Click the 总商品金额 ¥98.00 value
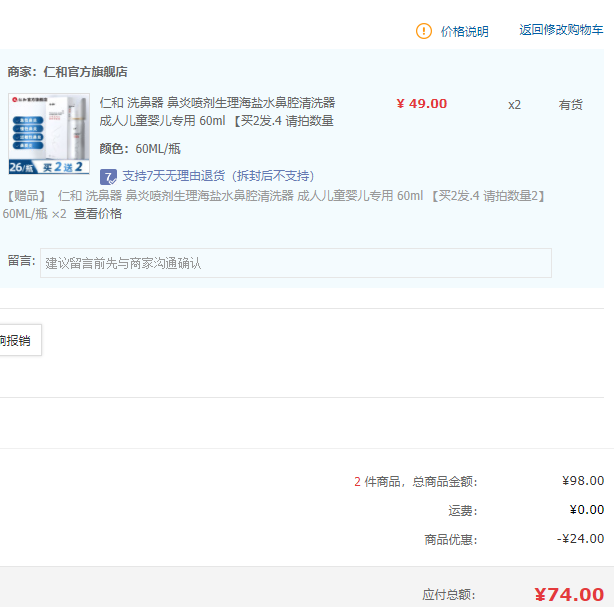Image resolution: width=614 pixels, height=607 pixels. click(583, 481)
